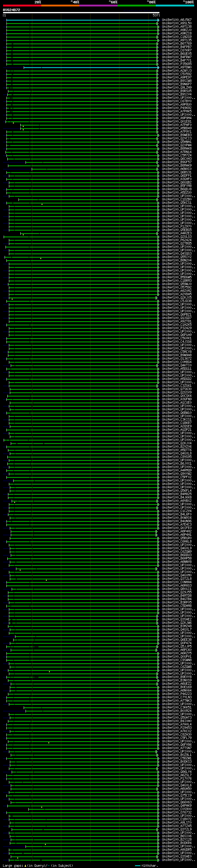Click the green ~80% identity legend segment

coord(137,6)
